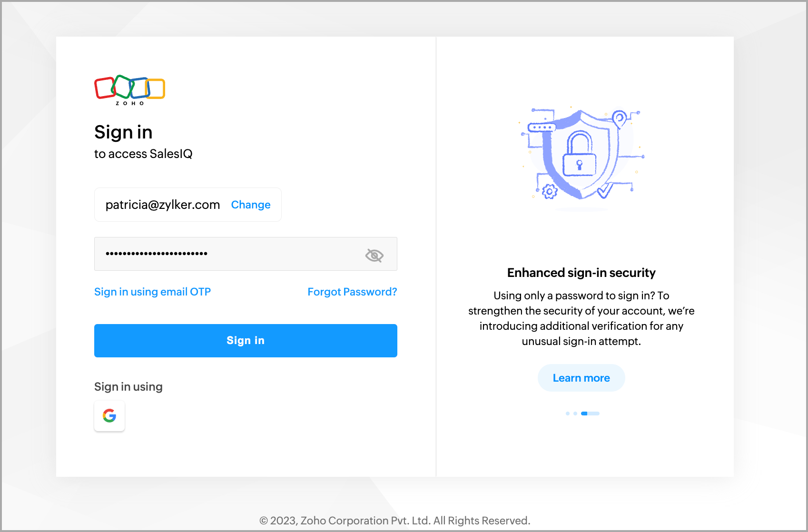
Task: Open Learn more about sign-in security
Action: coord(581,378)
